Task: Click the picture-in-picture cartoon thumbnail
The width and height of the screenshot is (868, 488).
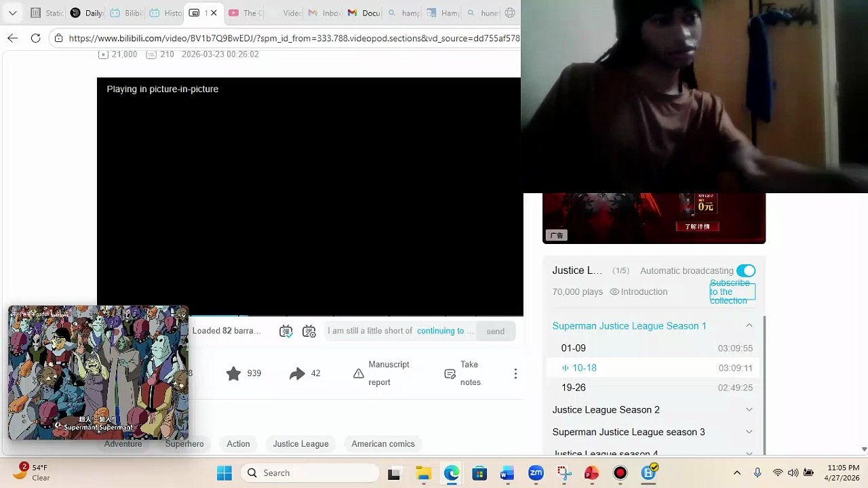Action: [98, 373]
